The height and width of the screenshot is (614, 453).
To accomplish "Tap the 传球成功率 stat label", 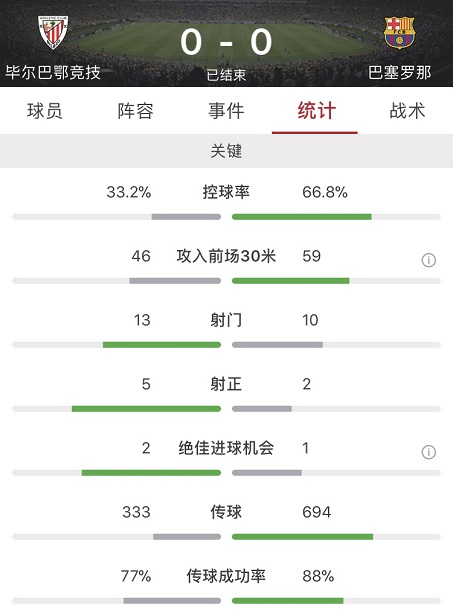I will 226,576.
